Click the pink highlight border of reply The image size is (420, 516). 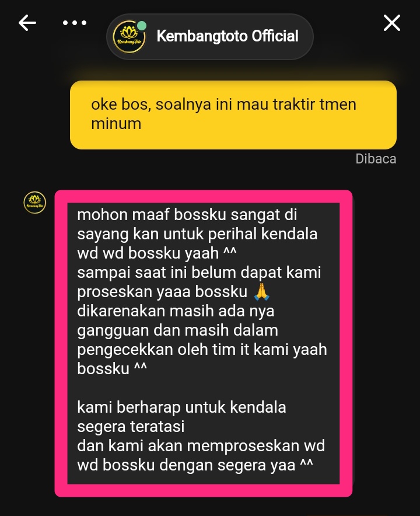pyautogui.click(x=61, y=343)
